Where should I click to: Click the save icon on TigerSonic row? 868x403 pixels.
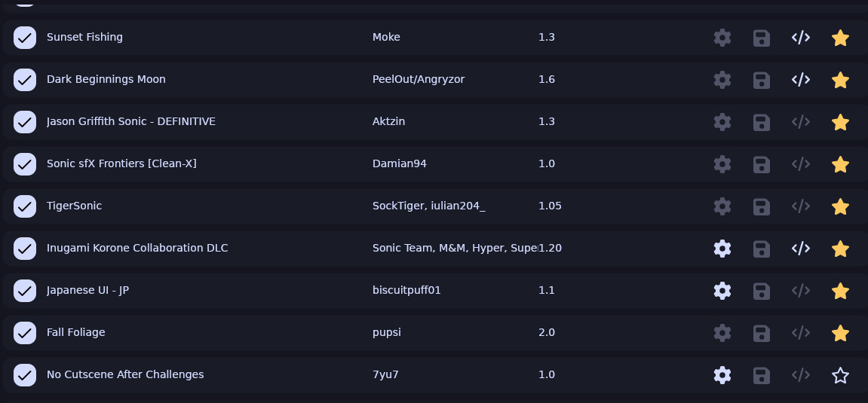coord(762,206)
